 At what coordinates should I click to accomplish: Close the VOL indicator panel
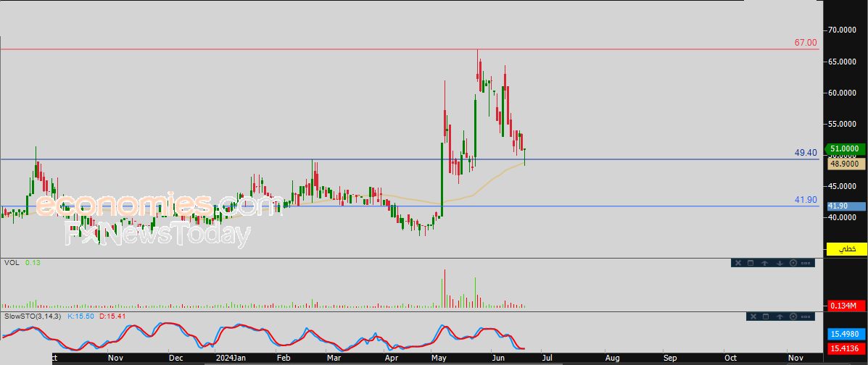click(x=737, y=263)
